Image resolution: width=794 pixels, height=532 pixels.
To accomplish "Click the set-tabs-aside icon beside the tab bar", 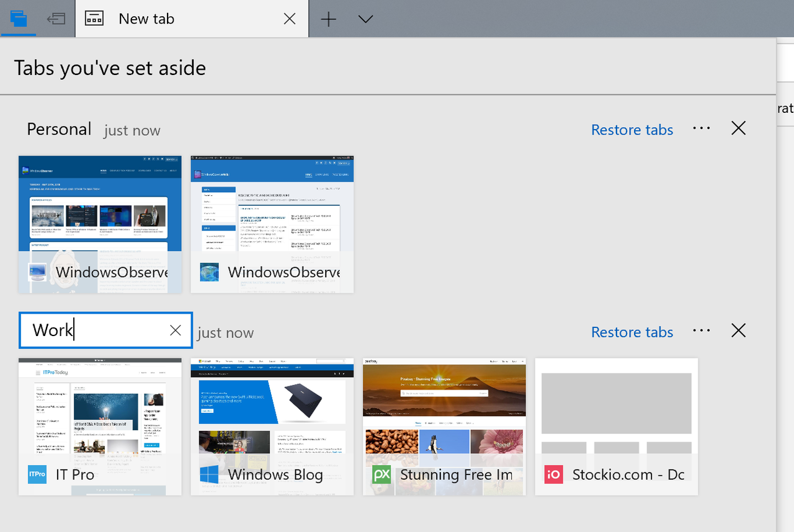I will point(56,19).
